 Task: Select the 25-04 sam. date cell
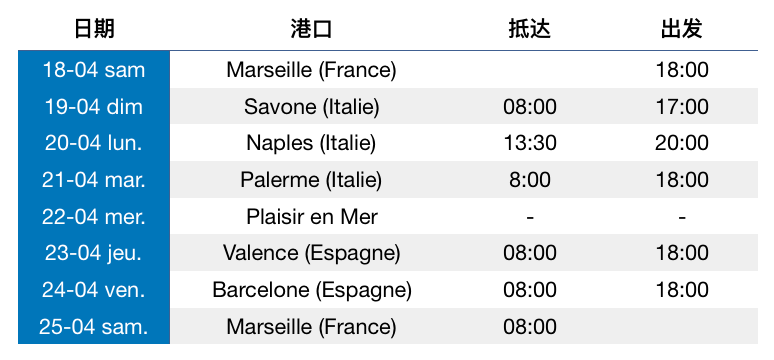coord(94,326)
